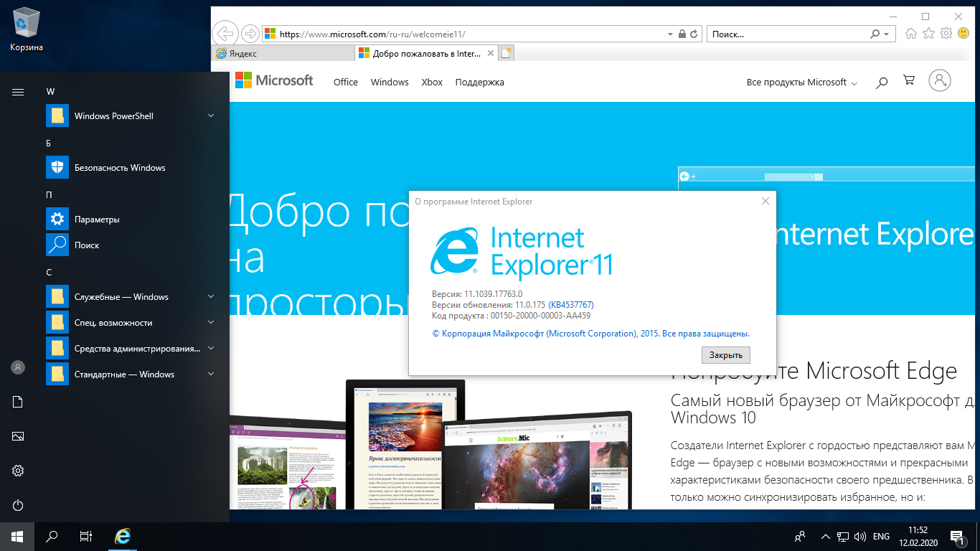The height and width of the screenshot is (551, 980).
Task: Open the address bar dropdown arrow
Action: pyautogui.click(x=670, y=34)
